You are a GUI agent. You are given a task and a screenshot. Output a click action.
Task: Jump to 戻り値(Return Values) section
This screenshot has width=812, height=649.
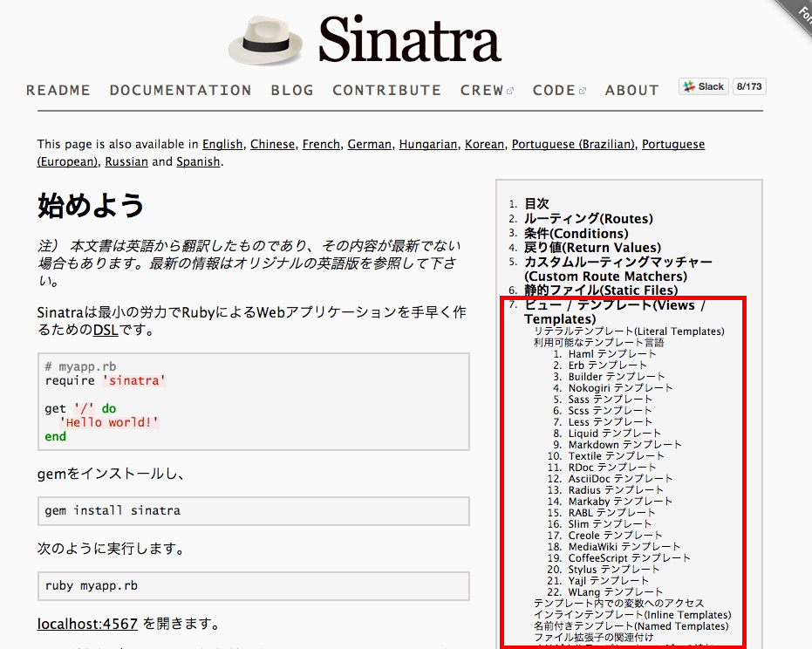coord(592,248)
